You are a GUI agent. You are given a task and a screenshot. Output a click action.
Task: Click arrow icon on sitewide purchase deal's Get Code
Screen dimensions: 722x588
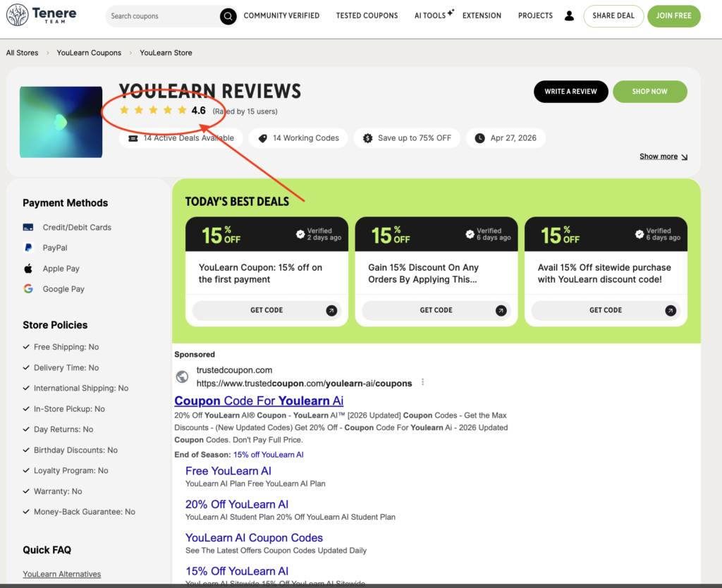click(671, 310)
